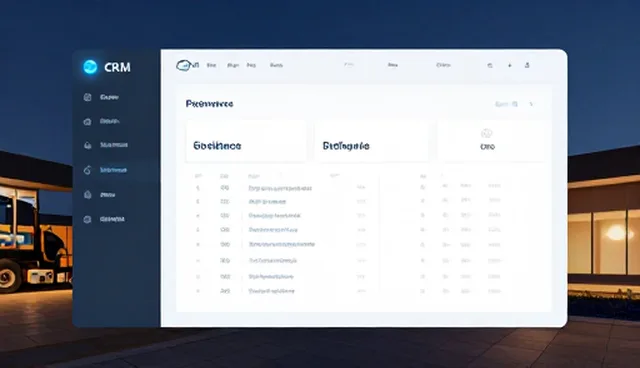Viewport: 640px width, 368px height.
Task: Select the last visible table row's name link
Action: coord(271,291)
